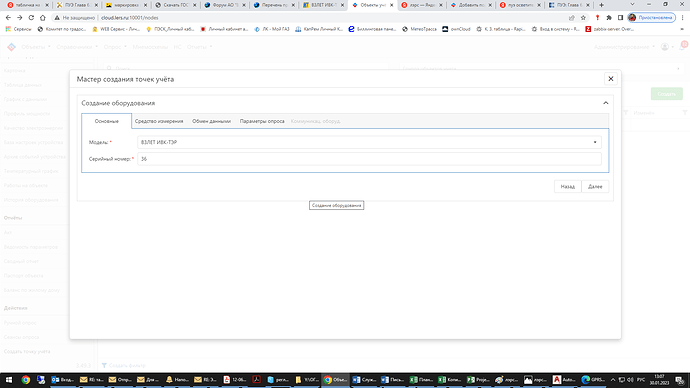Viewport: 690px width, 388px height.
Task: Click the Назад button
Action: (x=568, y=187)
